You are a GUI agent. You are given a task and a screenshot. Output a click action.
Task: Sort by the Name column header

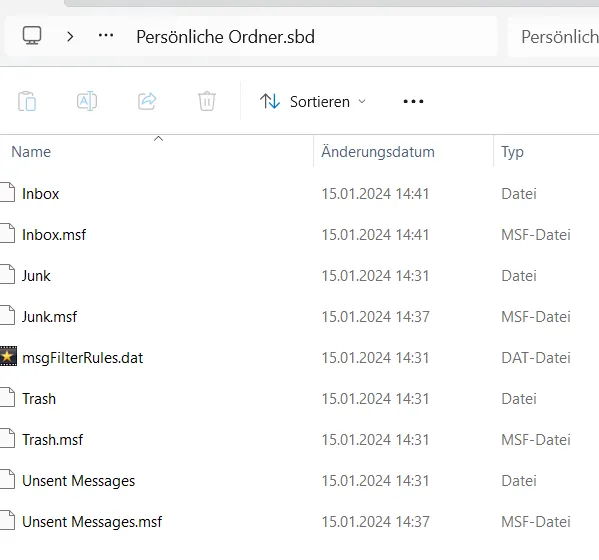click(157, 152)
